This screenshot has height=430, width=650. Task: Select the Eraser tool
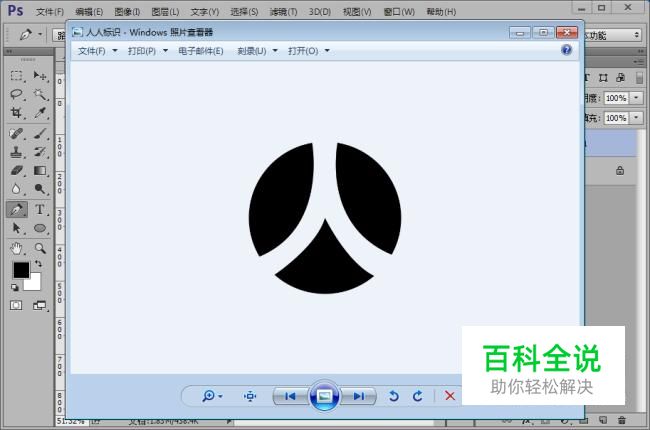(17, 170)
